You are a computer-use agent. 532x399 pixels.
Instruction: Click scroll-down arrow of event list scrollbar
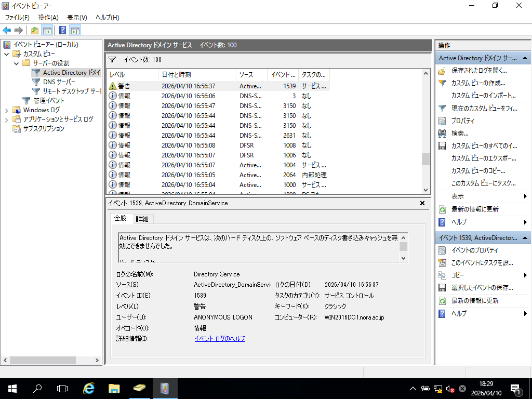pyautogui.click(x=426, y=190)
